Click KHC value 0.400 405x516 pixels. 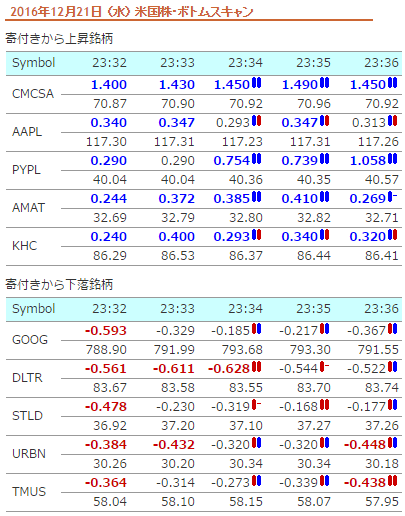[x=177, y=237]
